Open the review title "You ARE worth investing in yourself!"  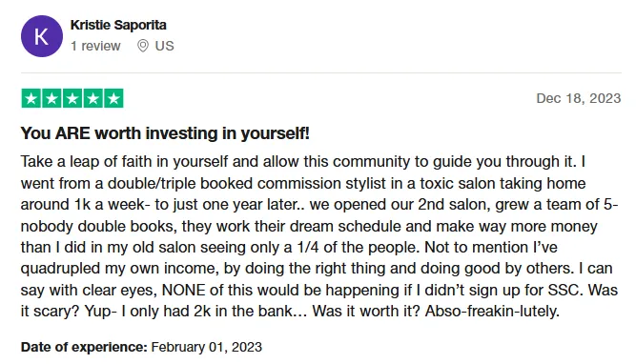(x=165, y=133)
